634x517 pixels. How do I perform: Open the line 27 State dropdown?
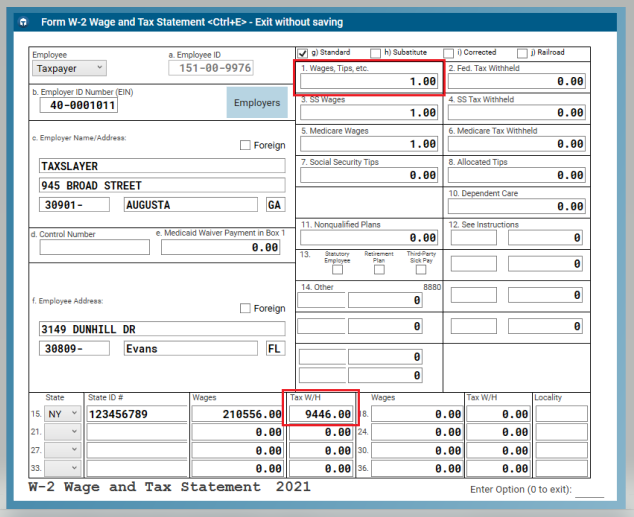click(63, 450)
